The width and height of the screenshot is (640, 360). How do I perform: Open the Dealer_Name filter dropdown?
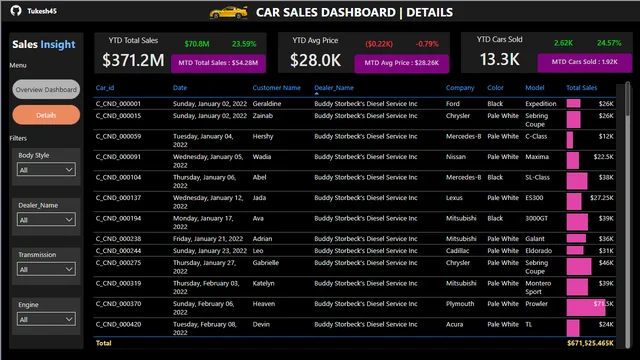(46, 220)
